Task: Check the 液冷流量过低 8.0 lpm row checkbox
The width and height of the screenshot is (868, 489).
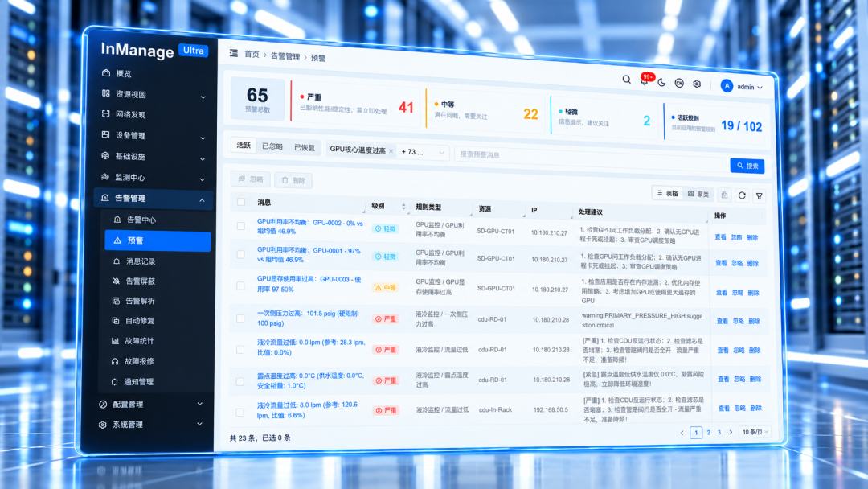Action: click(x=240, y=412)
